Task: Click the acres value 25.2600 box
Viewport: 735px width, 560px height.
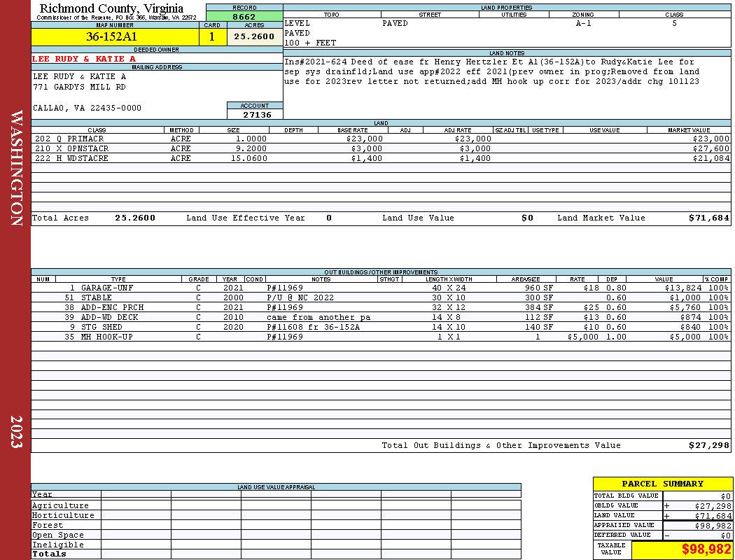Action: point(255,36)
